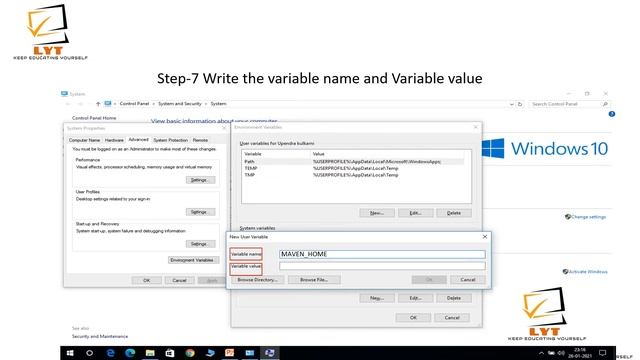The image size is (640, 360).
Task: Click the Browse Directory button
Action: [257, 280]
